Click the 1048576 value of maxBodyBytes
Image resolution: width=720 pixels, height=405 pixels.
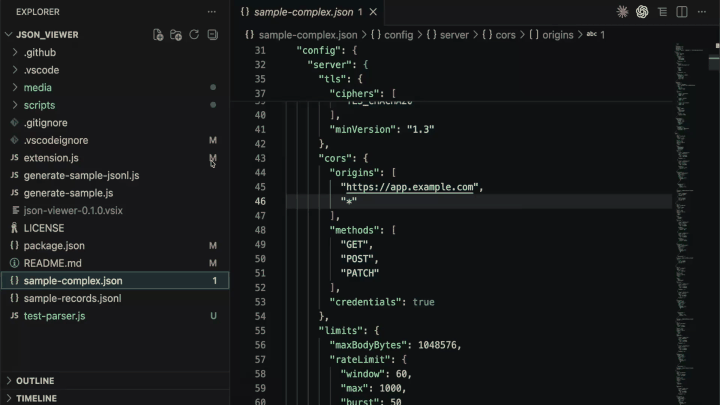point(438,345)
